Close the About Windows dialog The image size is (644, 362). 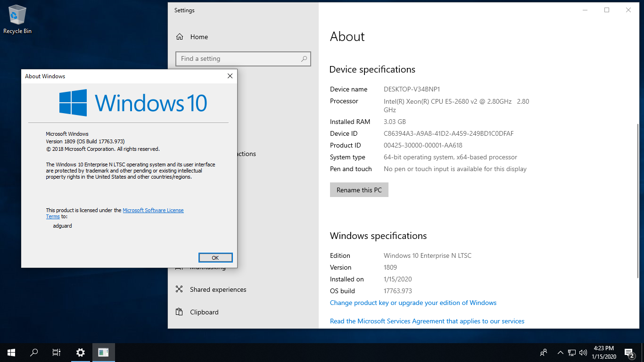(230, 76)
